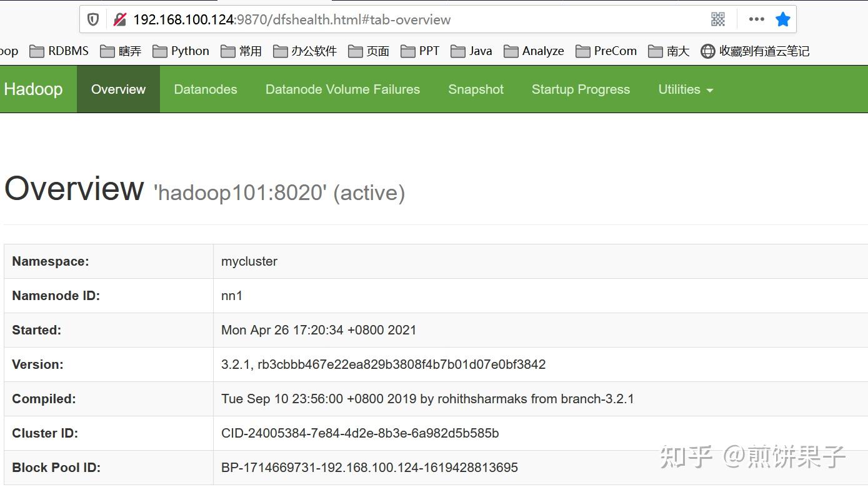Click the tracking protection shield icon
The height and width of the screenshot is (492, 868).
92,19
